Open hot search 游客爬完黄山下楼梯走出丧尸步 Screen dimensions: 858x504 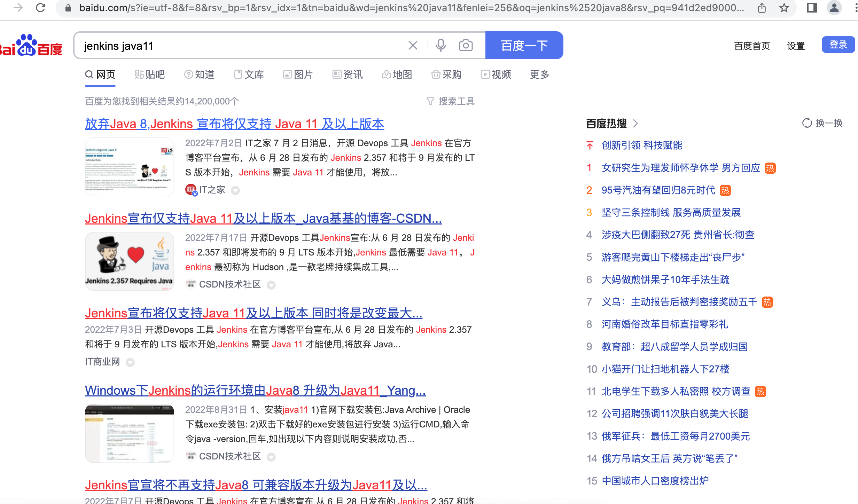[673, 258]
